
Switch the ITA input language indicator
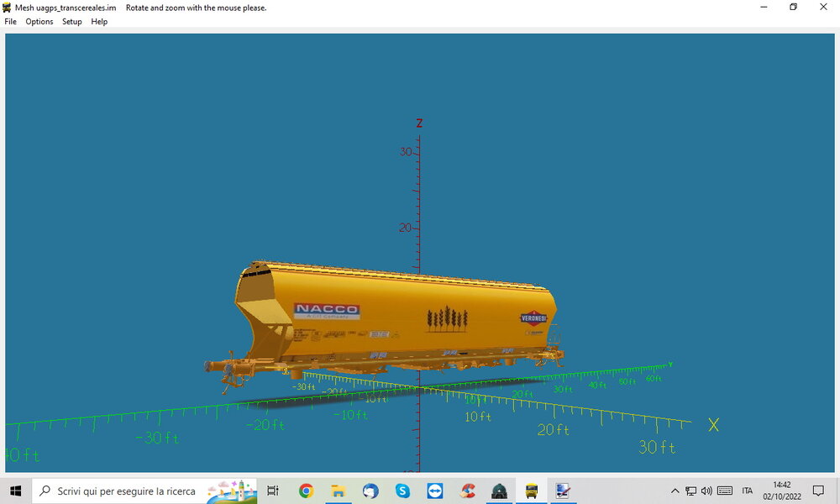pos(748,491)
